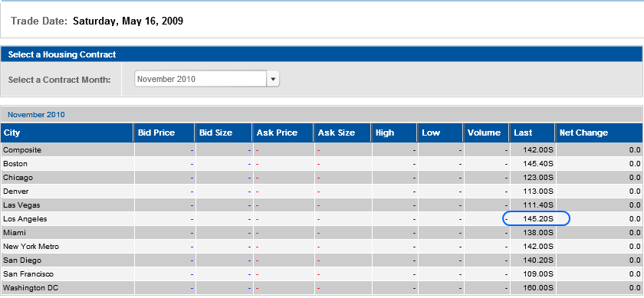Click the Last value 123.00S for Chicago
644x298 pixels.
[x=538, y=178]
